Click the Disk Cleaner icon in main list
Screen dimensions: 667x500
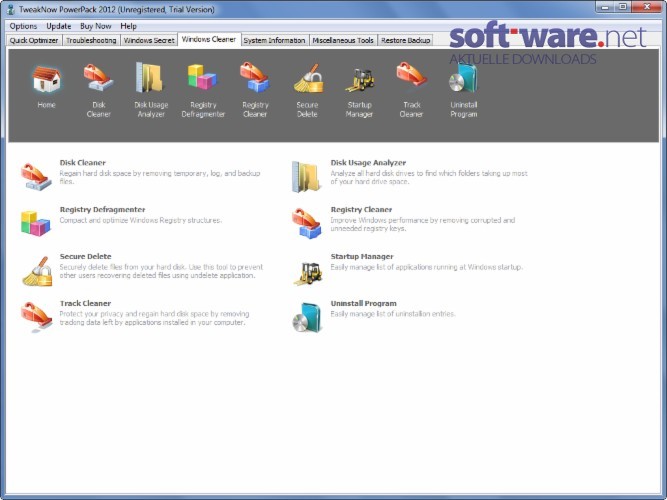click(37, 177)
